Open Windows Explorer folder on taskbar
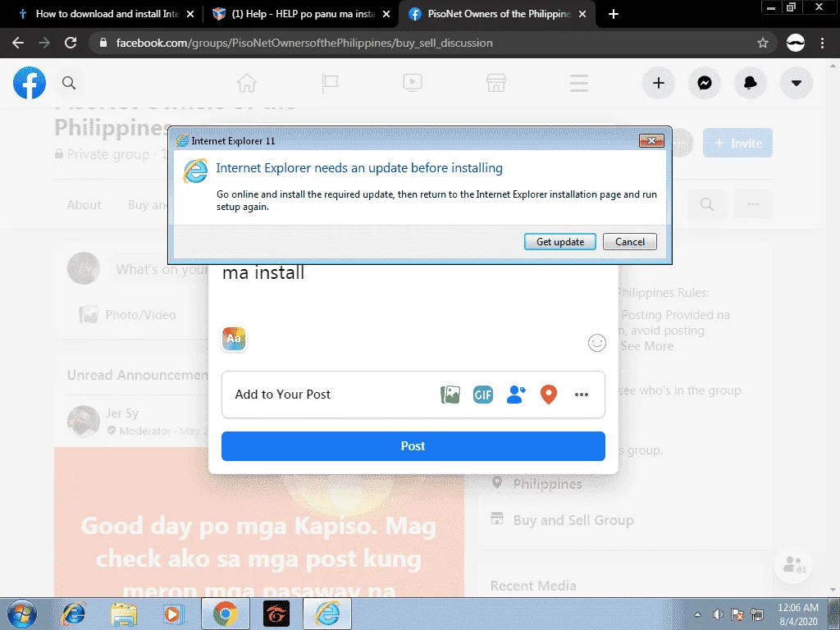Viewport: 840px width, 630px height. [124, 614]
